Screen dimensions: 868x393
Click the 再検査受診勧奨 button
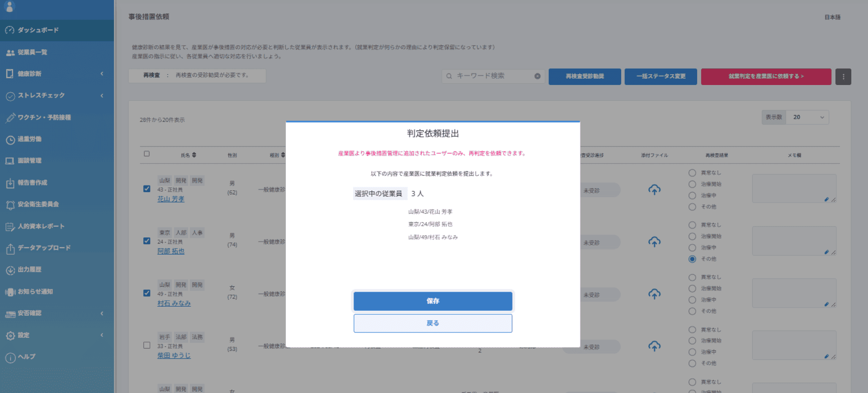[x=585, y=76]
